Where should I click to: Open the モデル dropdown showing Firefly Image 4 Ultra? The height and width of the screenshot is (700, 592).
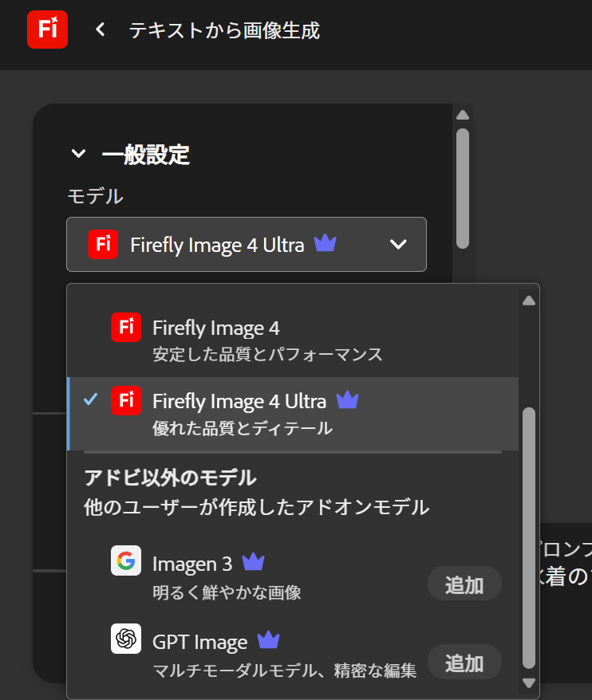[x=247, y=244]
